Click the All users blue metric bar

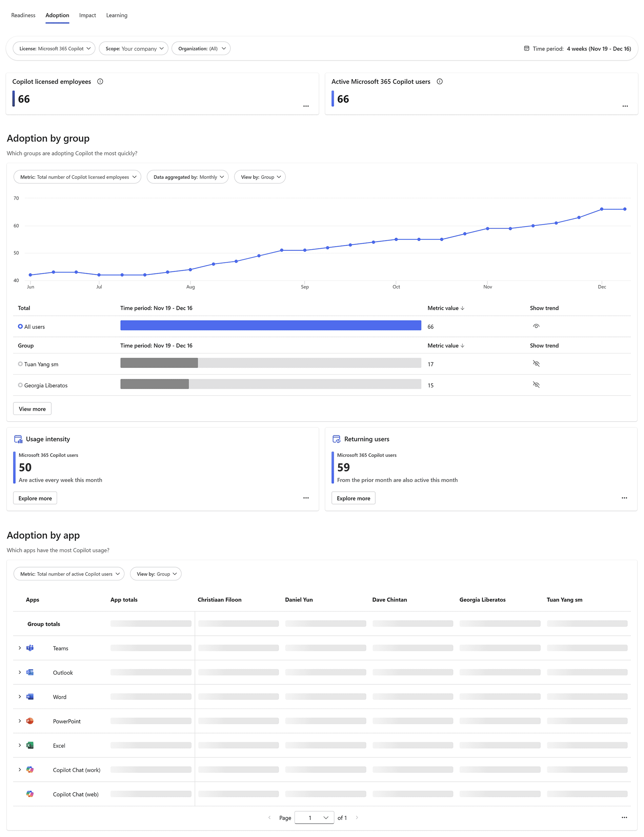[x=270, y=325]
